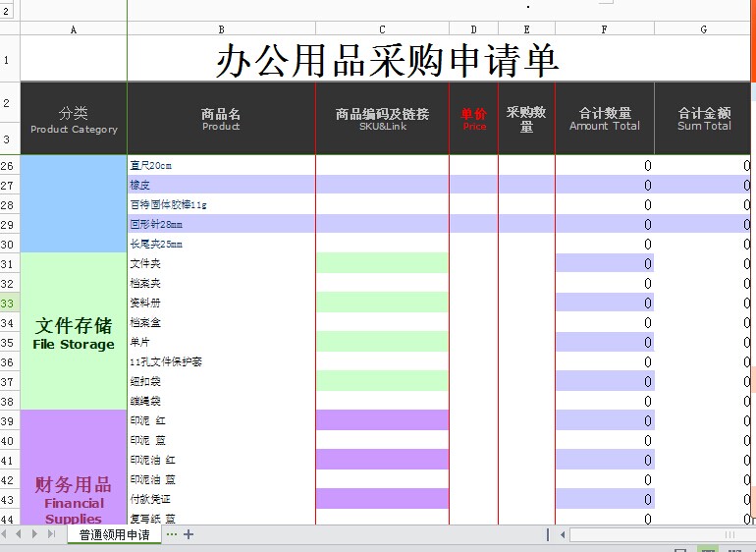This screenshot has width=756, height=552.
Task: Click the sheet tab bar split handle
Action: 548,534
